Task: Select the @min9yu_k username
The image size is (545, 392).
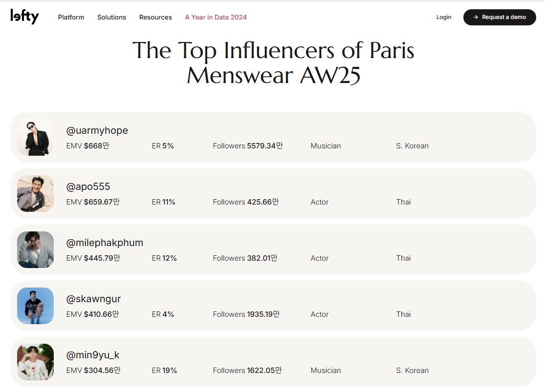Action: click(x=93, y=355)
